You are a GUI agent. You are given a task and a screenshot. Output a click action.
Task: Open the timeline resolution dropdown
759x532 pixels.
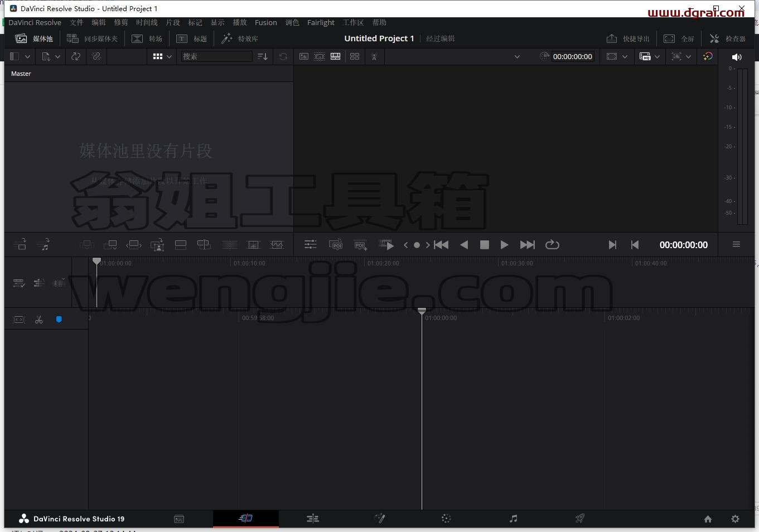pyautogui.click(x=617, y=56)
